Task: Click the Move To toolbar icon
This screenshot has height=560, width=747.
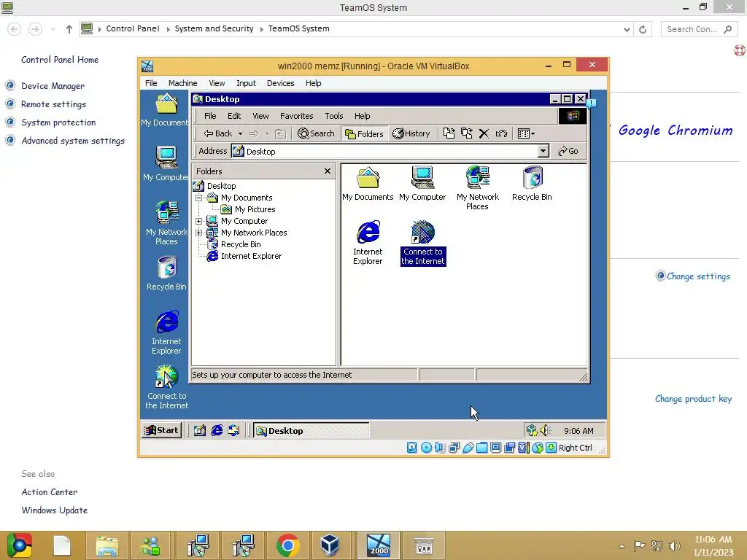Action: coord(449,134)
